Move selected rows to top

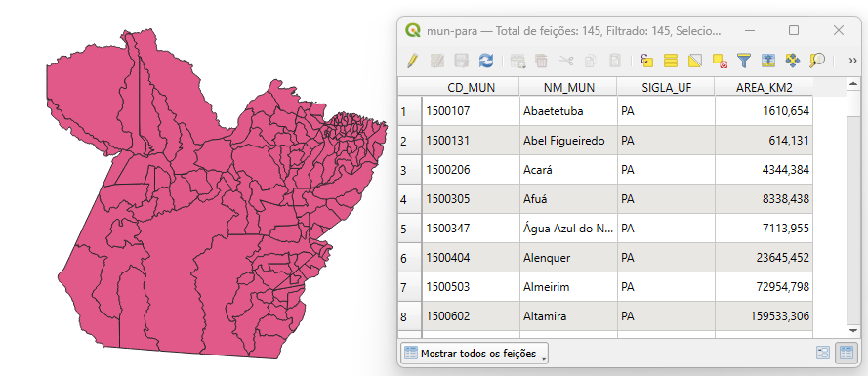767,61
